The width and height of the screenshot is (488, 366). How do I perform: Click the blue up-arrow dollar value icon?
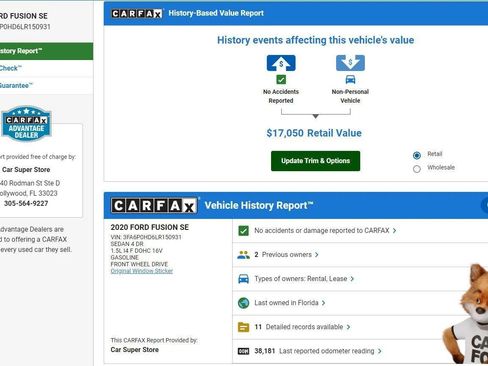(x=281, y=63)
